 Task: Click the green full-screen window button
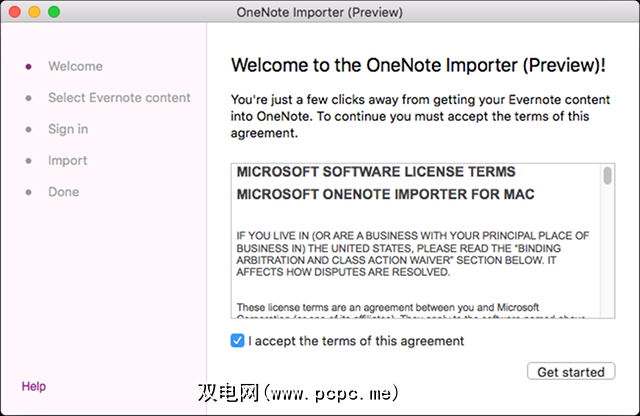pyautogui.click(x=54, y=11)
